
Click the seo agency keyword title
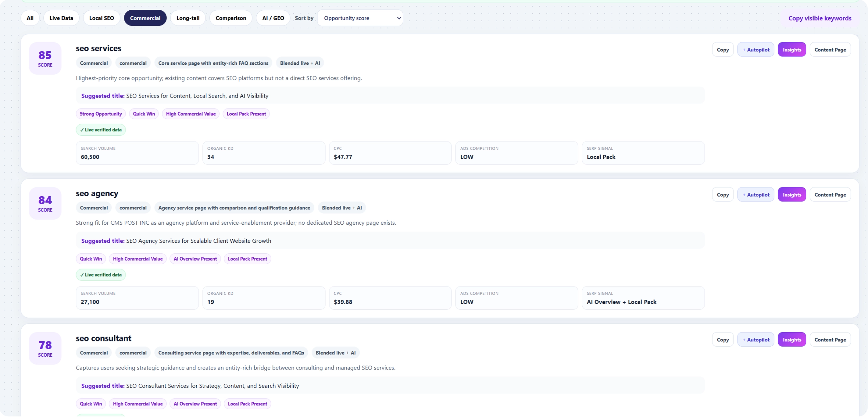coord(97,193)
